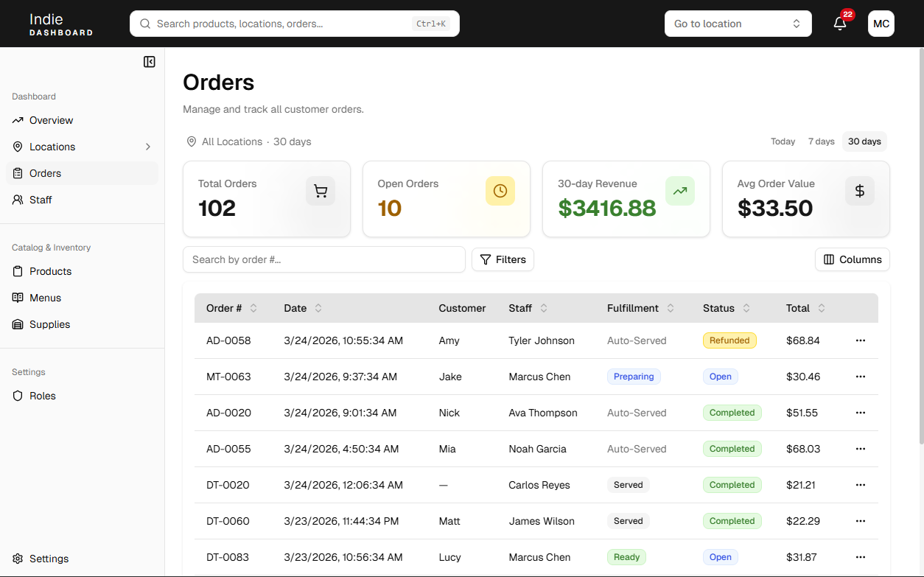Open the Go to location dropdown

point(738,24)
